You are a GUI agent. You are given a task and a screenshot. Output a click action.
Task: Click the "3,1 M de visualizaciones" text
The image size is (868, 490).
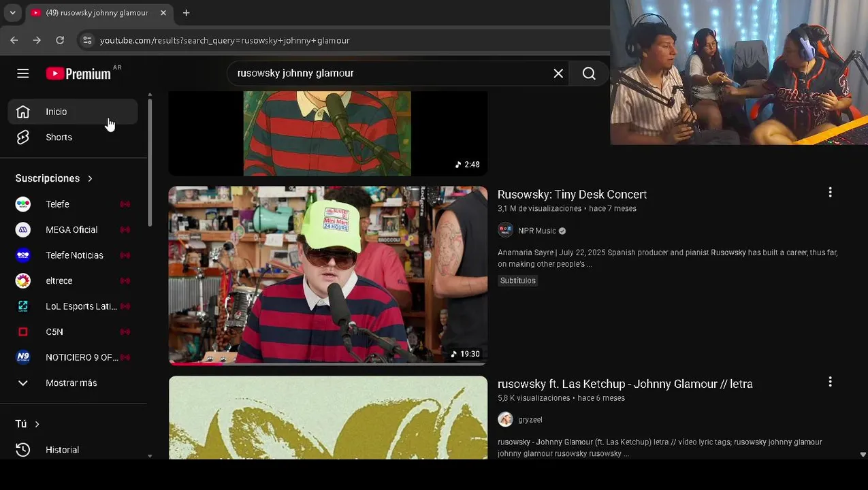[x=539, y=209]
